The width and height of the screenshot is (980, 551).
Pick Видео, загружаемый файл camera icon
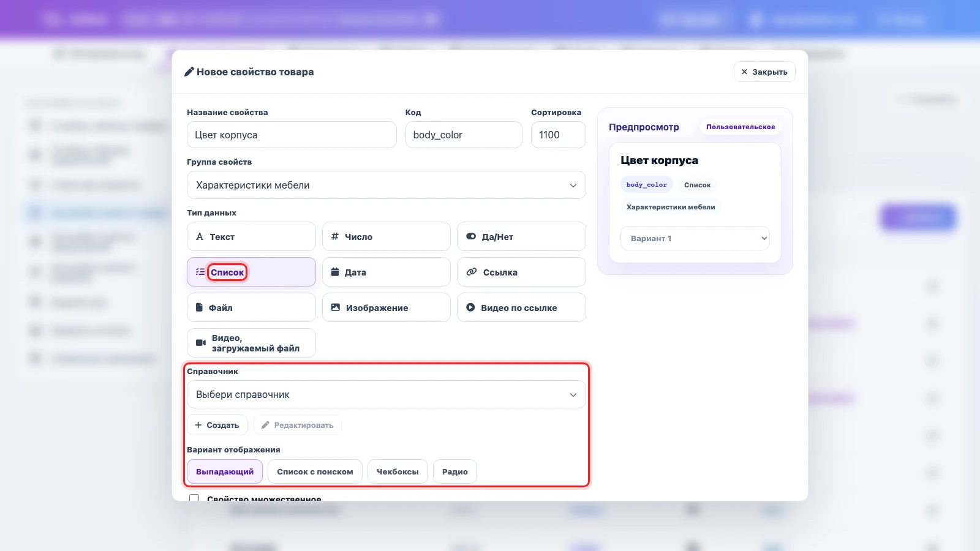tap(201, 343)
